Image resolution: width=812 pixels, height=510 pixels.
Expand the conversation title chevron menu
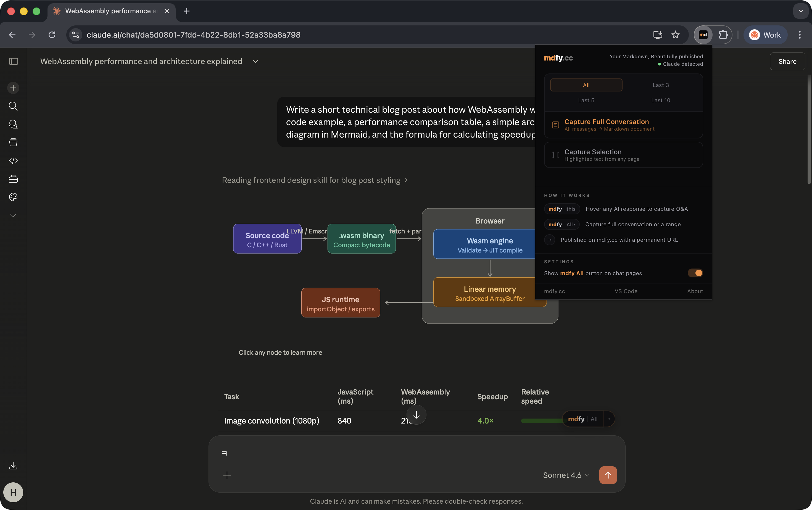point(255,61)
